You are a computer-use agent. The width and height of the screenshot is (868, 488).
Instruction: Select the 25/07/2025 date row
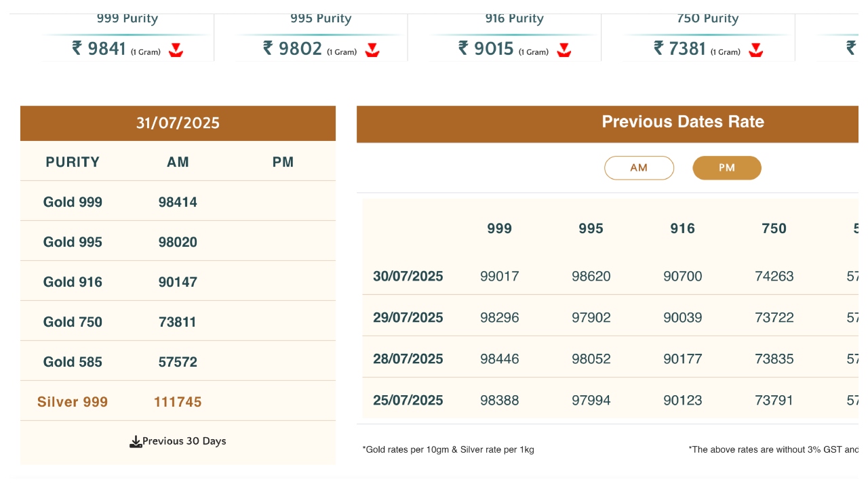click(x=408, y=401)
